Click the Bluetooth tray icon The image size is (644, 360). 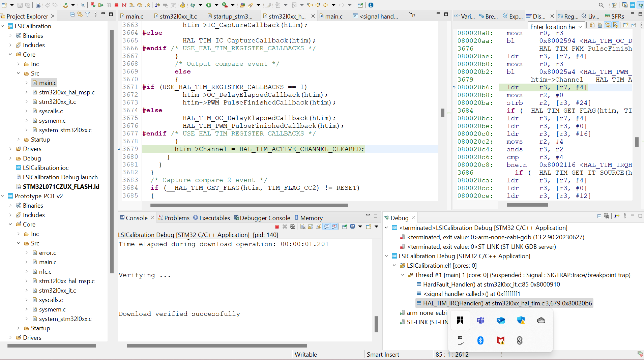[x=480, y=340]
